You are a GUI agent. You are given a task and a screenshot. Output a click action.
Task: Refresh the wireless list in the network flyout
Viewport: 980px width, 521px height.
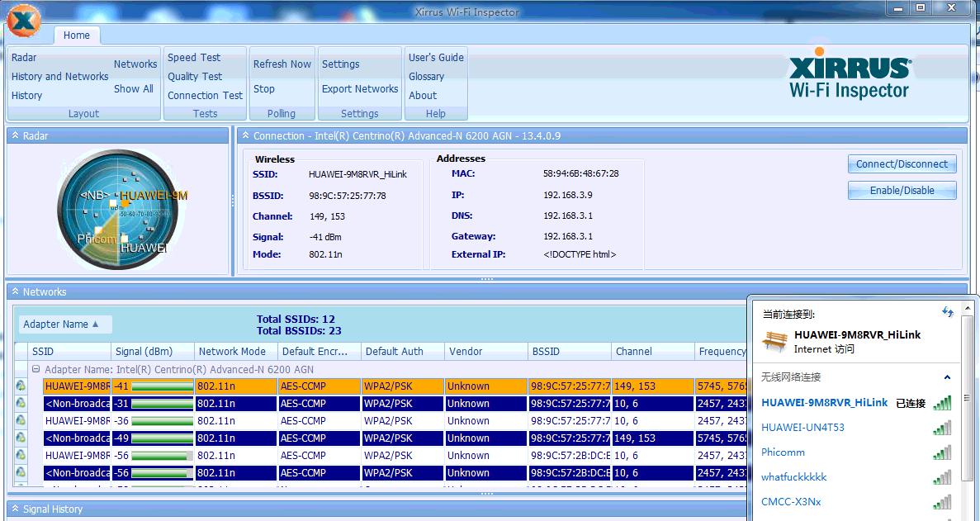pyautogui.click(x=948, y=312)
